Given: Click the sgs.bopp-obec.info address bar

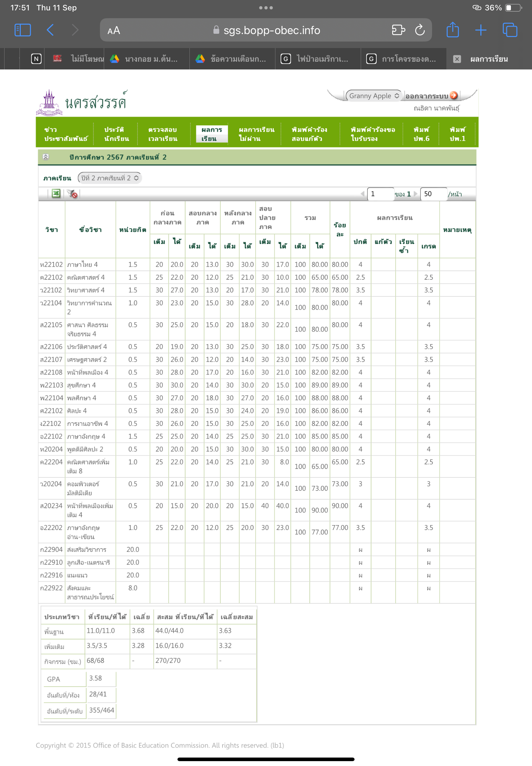Looking at the screenshot, I should pos(266,30).
